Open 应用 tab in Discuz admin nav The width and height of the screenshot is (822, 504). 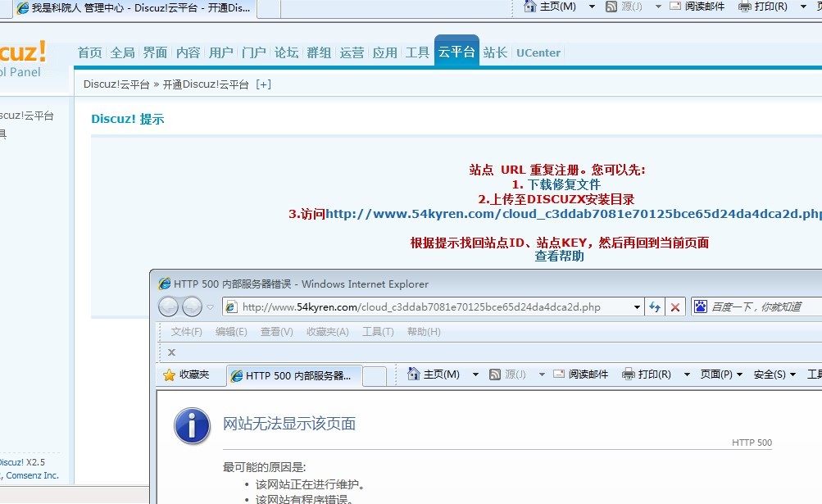pos(385,52)
